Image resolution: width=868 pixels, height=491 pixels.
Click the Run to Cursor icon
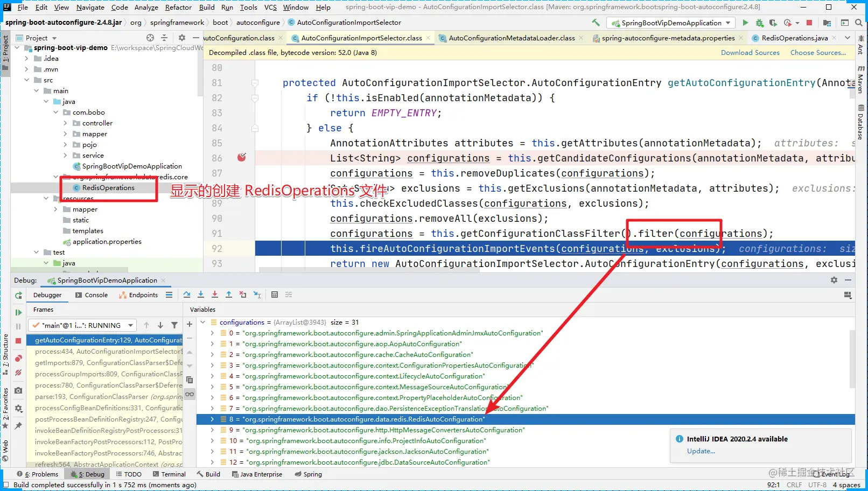click(x=257, y=294)
